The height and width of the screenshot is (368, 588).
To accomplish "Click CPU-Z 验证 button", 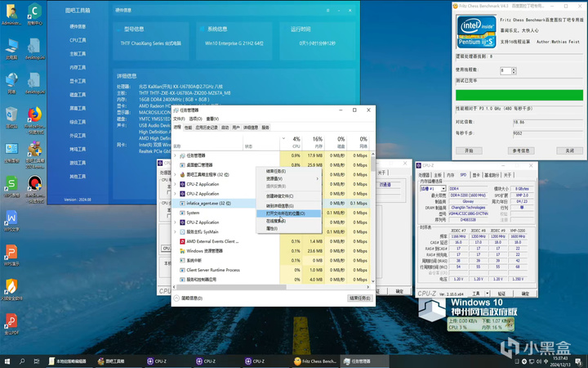I will [501, 294].
